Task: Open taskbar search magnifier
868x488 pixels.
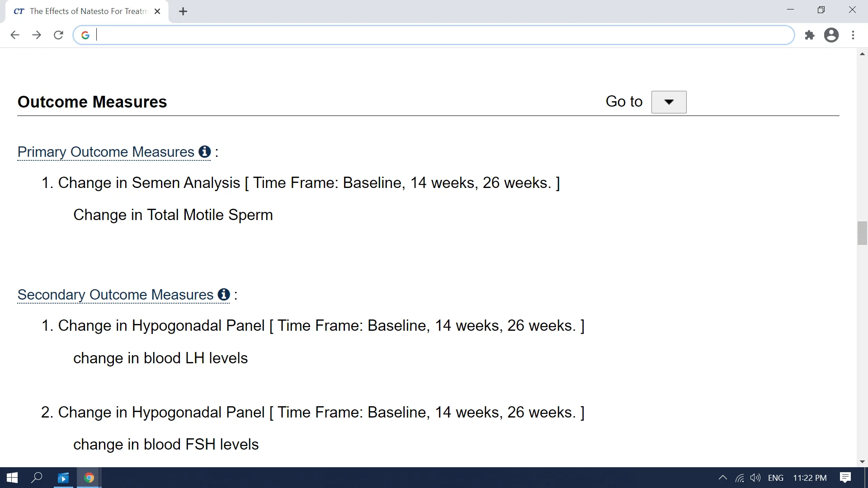Action: pyautogui.click(x=37, y=478)
